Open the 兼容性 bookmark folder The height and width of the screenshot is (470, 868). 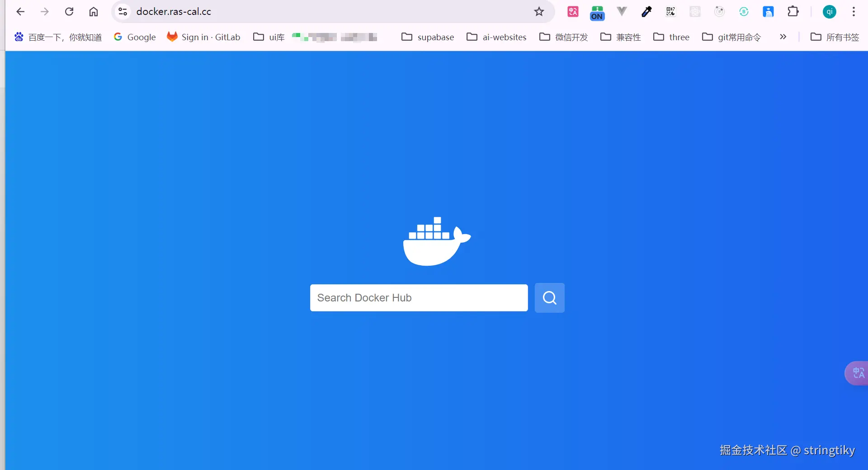[x=620, y=37]
